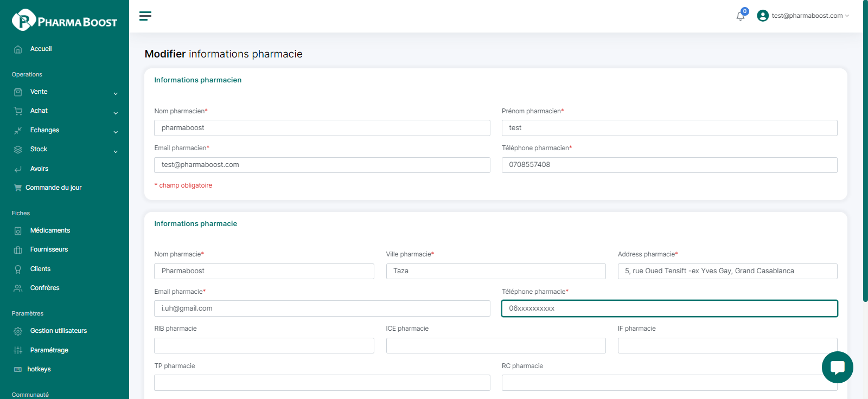Focus the Nom pharmacien field
This screenshot has height=399, width=868.
(x=322, y=128)
